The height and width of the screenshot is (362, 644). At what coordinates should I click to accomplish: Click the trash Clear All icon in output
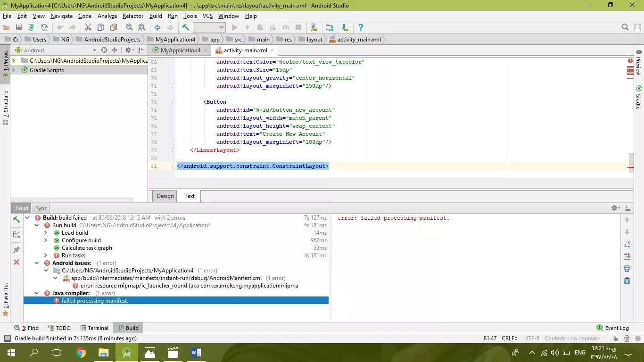click(627, 281)
